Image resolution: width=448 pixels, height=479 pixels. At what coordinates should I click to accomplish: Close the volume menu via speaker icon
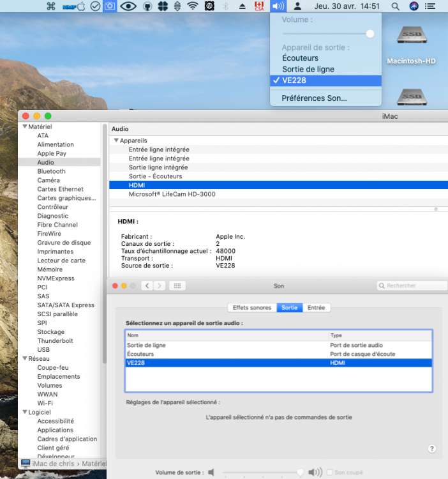coord(278,6)
